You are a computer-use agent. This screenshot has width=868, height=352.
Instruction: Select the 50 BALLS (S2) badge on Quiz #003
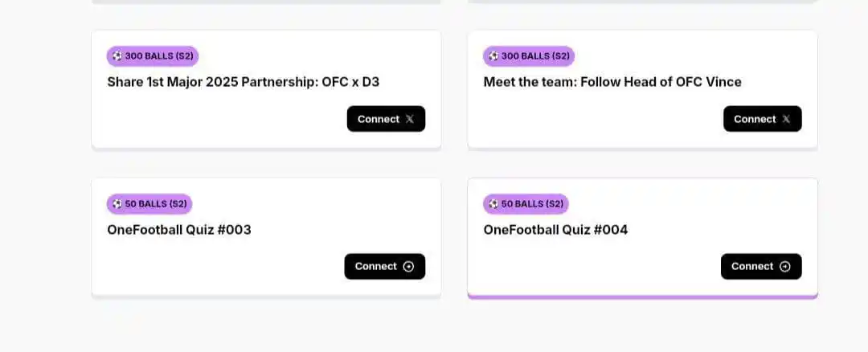pyautogui.click(x=149, y=203)
